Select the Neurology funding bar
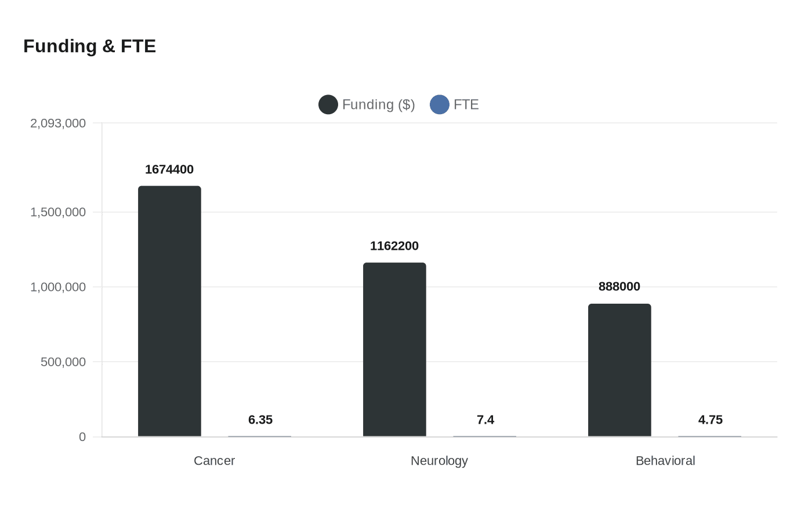 pos(394,349)
